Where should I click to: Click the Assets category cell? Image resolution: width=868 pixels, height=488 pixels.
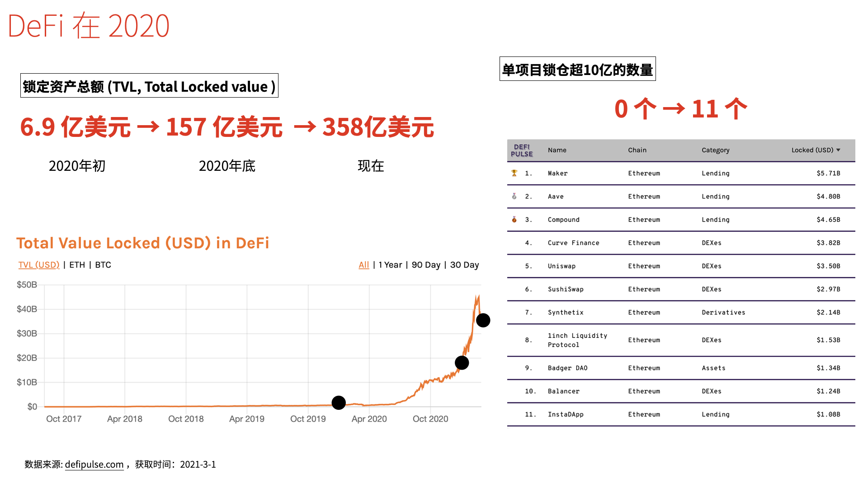(713, 368)
